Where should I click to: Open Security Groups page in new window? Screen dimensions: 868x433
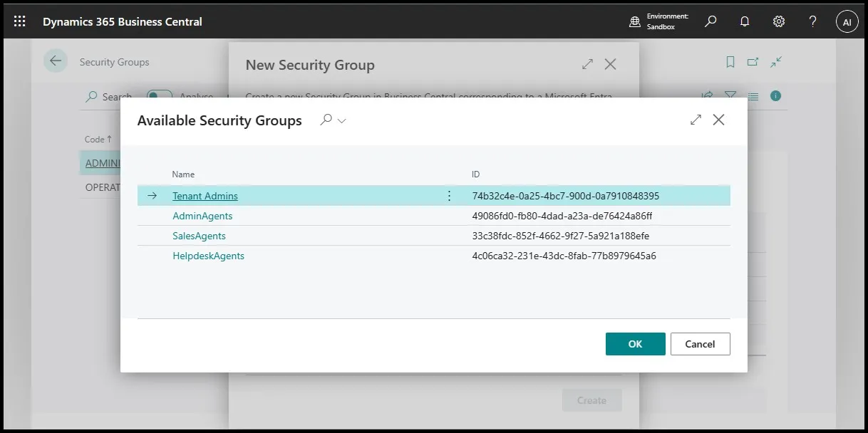(753, 62)
